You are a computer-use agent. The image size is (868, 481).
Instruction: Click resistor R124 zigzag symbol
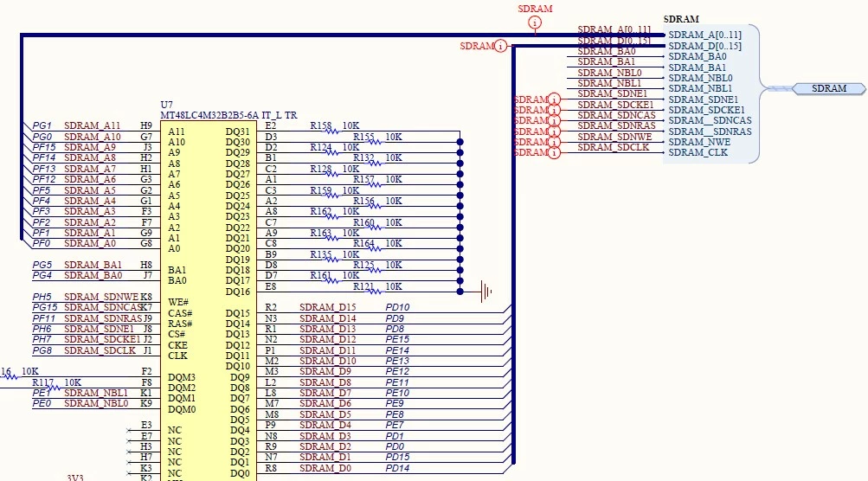(x=331, y=152)
